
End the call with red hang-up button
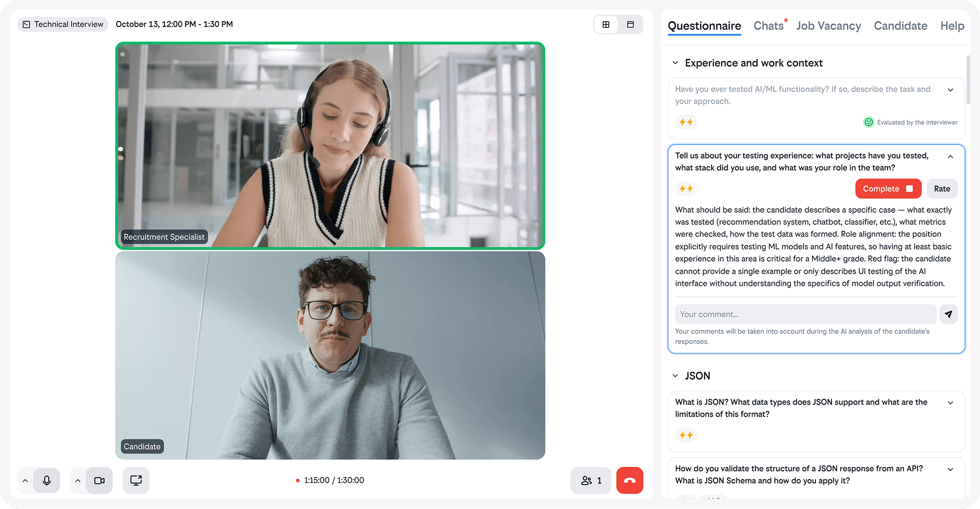tap(630, 480)
